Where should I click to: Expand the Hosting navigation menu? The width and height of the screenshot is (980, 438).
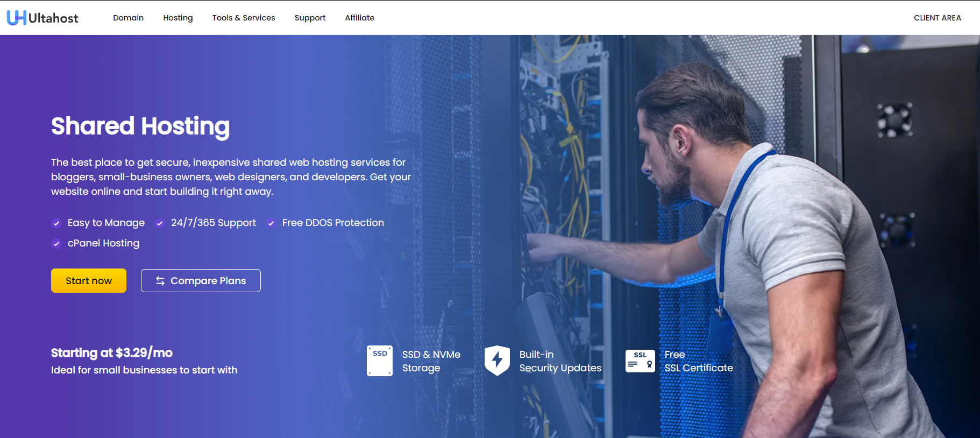click(178, 18)
